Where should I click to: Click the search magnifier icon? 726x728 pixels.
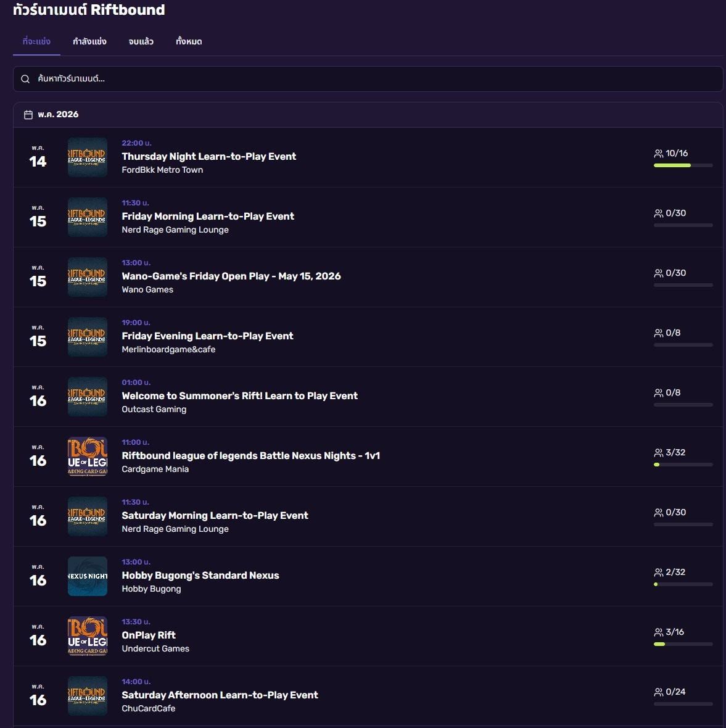[25, 79]
